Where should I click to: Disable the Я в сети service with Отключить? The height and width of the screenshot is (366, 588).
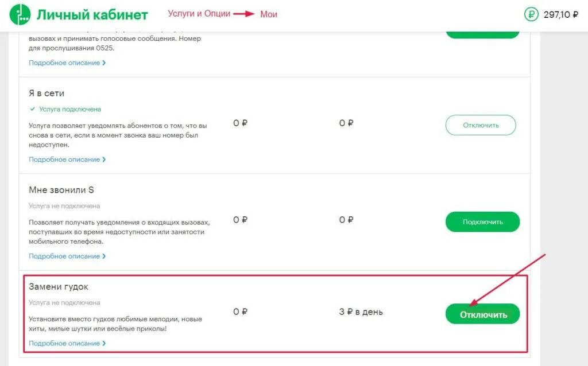[x=481, y=125]
